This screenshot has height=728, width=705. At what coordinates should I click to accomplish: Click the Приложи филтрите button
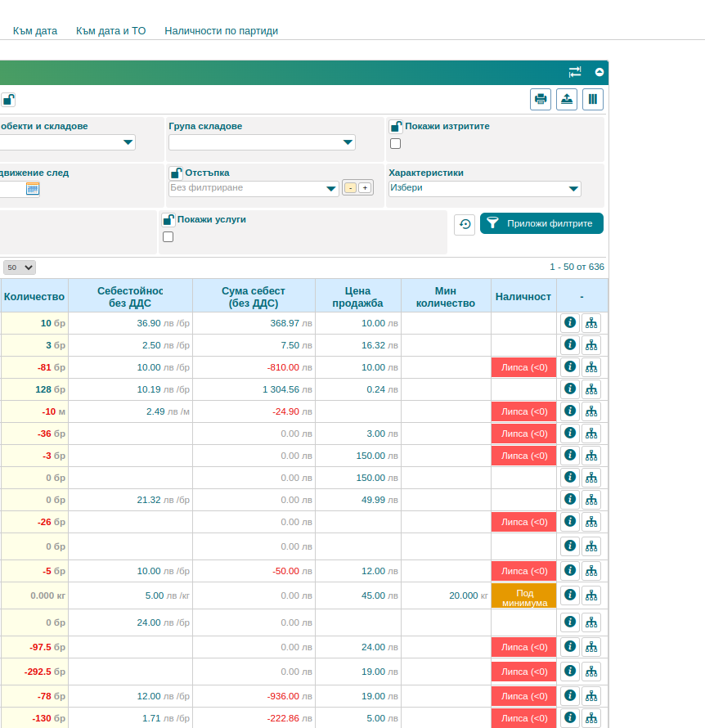(541, 223)
